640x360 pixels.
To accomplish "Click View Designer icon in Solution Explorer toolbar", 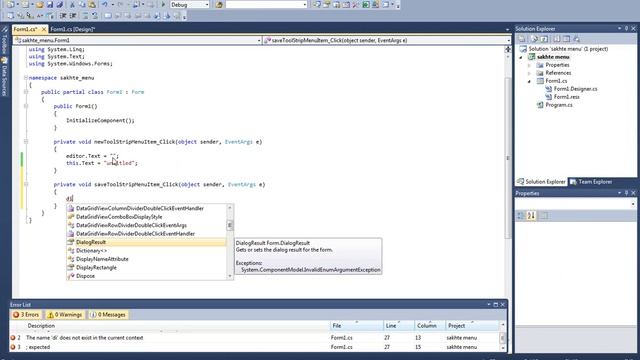I will (567, 39).
